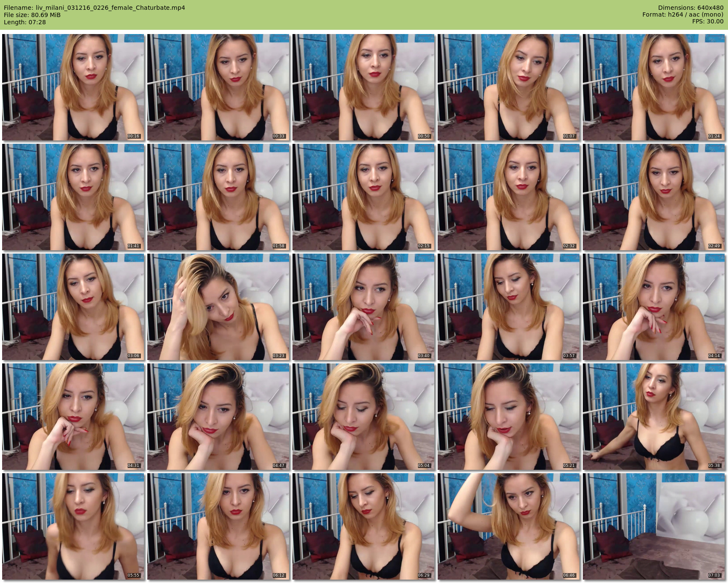
Task: Open the 03:23 frame
Action: [x=218, y=307]
